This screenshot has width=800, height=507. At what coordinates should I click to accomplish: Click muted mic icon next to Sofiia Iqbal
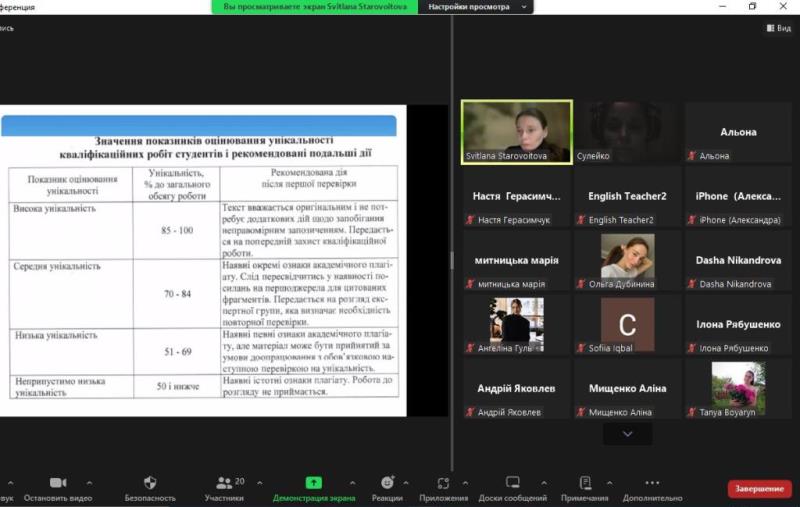(581, 348)
